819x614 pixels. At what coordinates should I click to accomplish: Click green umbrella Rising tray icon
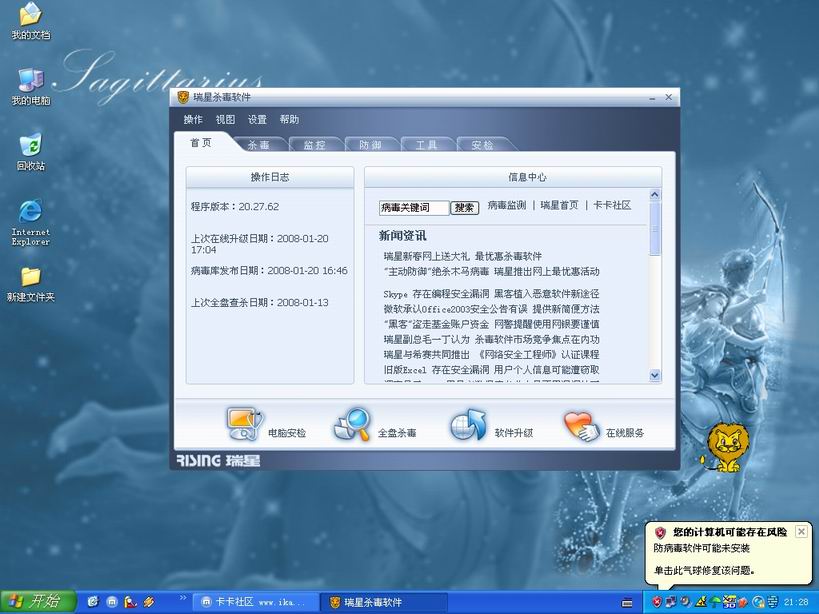715,603
